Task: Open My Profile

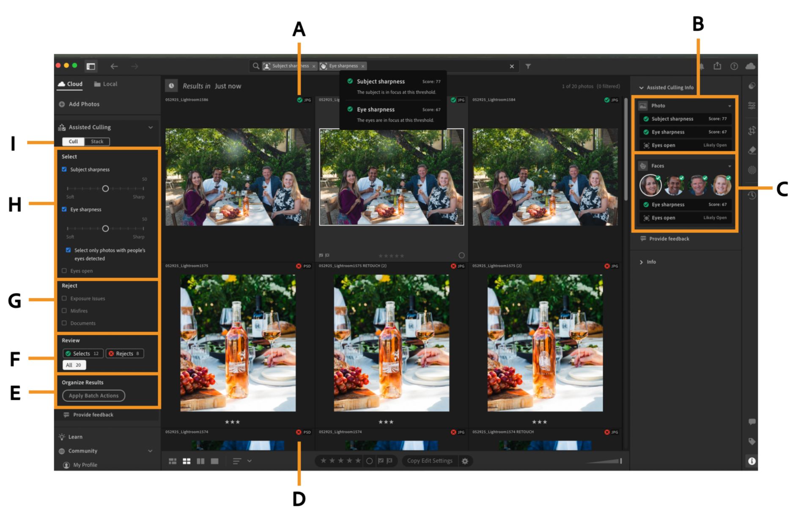Action: pyautogui.click(x=80, y=465)
